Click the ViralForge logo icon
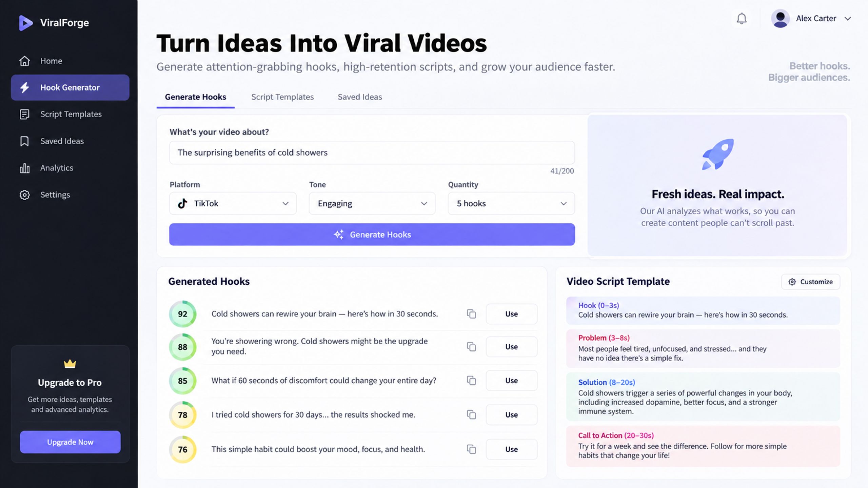868x488 pixels. (26, 23)
